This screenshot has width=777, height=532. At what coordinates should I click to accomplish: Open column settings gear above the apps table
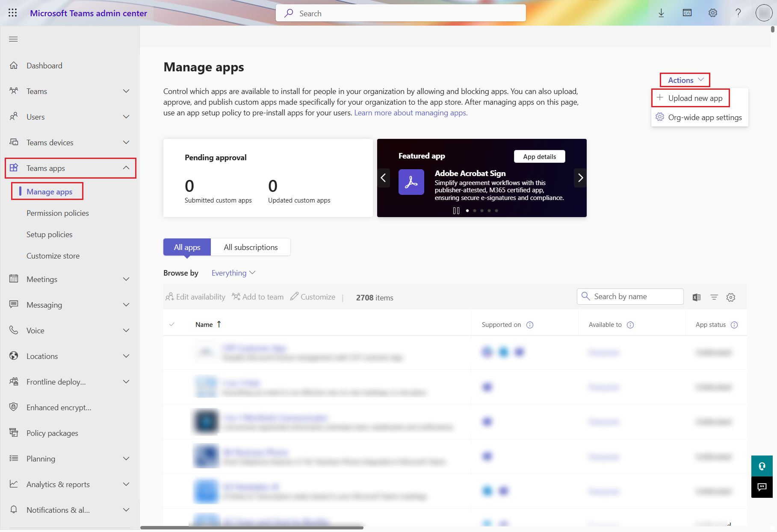[x=731, y=297]
